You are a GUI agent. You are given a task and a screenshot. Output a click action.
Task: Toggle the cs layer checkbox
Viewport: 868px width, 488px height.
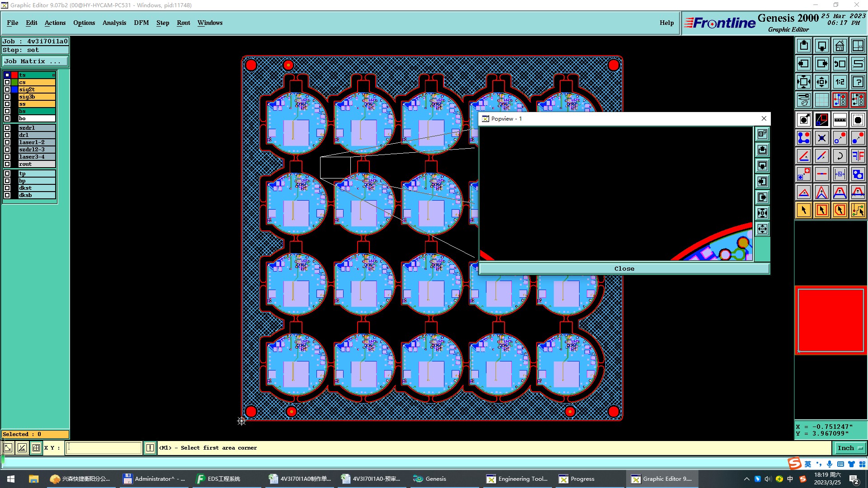[x=7, y=82]
